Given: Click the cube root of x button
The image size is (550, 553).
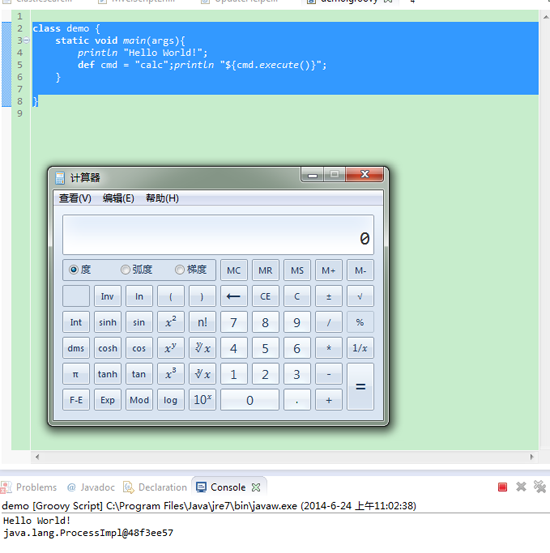Looking at the screenshot, I should tap(202, 374).
